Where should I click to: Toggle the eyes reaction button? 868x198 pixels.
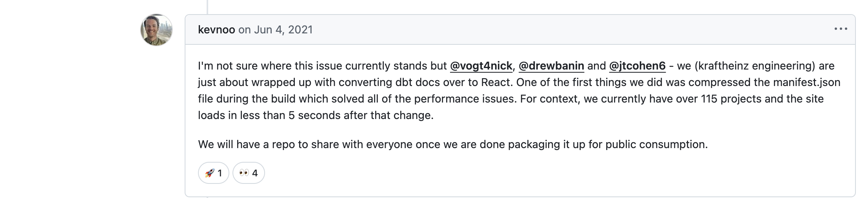point(249,173)
